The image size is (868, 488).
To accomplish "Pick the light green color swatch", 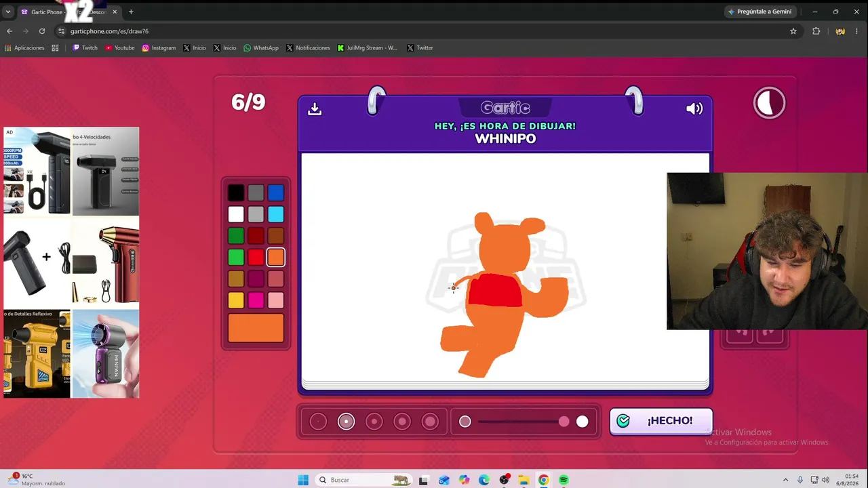I will [x=236, y=258].
